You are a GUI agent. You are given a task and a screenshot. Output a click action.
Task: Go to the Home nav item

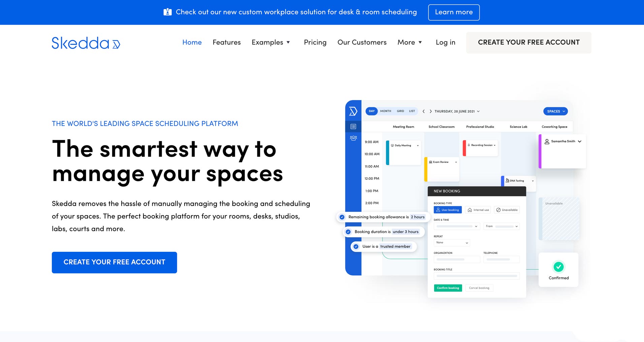click(192, 42)
